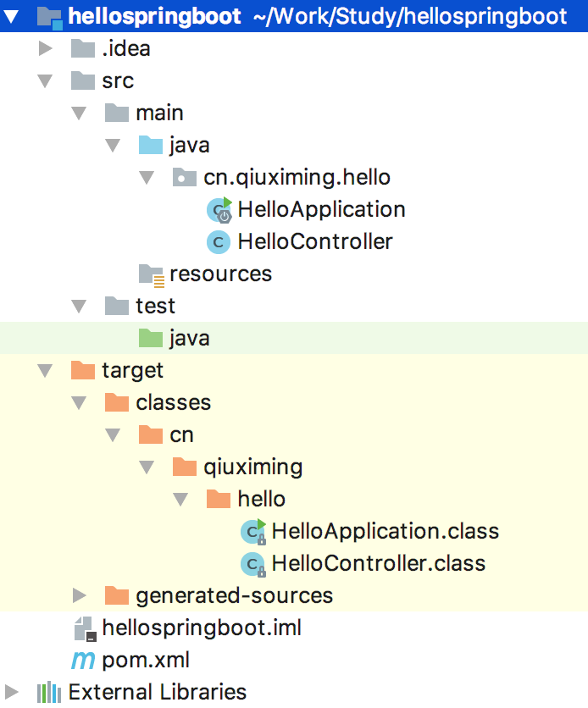
Task: Click the HelloController.class compiled file icon
Action: pos(253,564)
